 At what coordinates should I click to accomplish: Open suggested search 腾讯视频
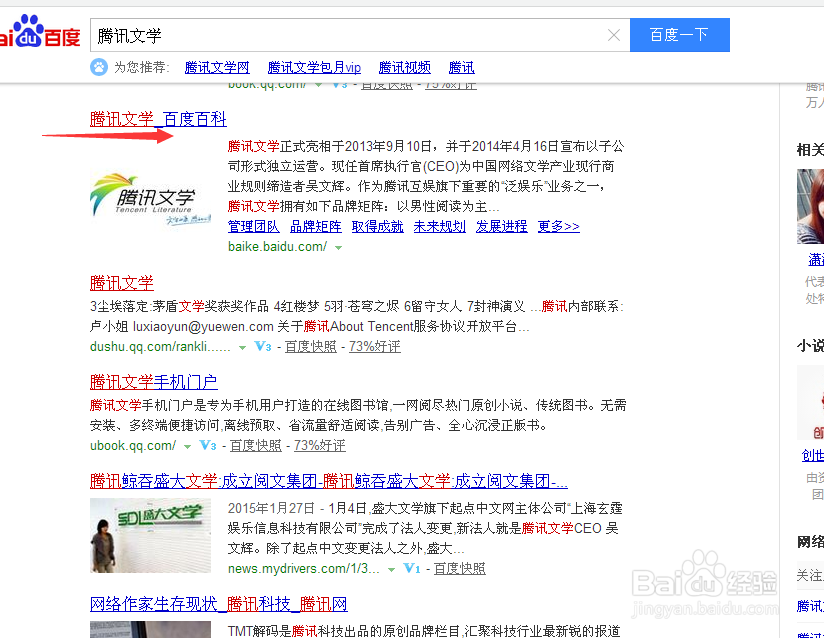point(405,67)
